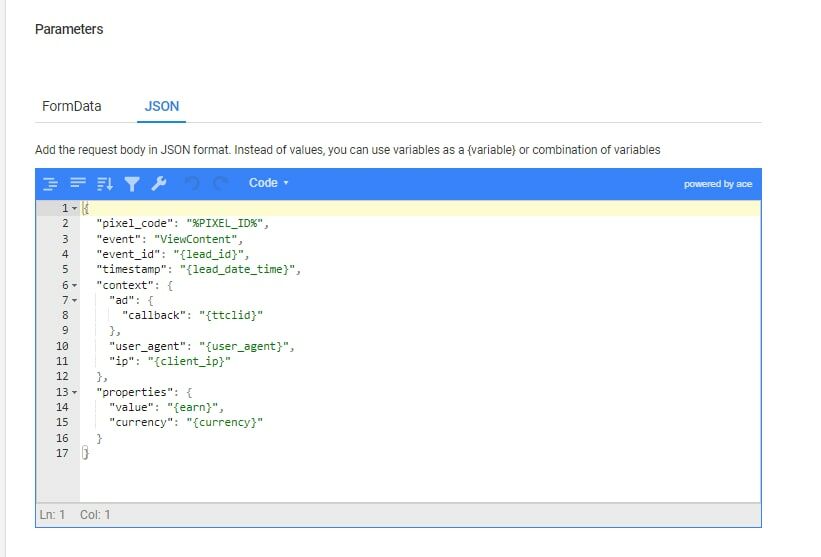
Task: Click line number 10 in the gutter
Action: (62, 346)
